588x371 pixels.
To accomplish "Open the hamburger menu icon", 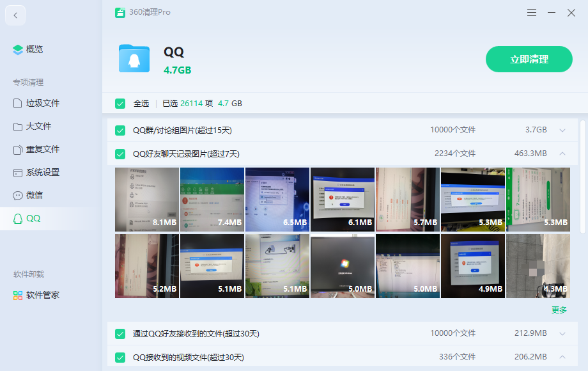I will 531,13.
